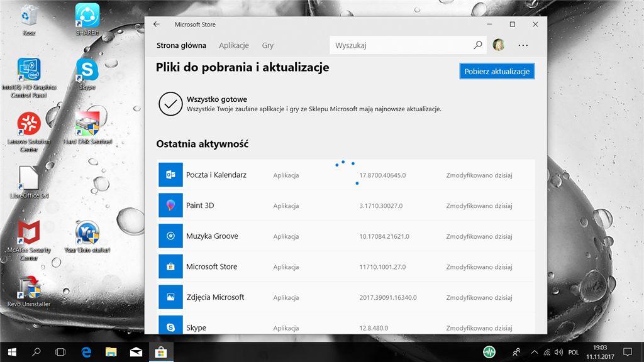This screenshot has width=644, height=362.
Task: Click green monitor tray icon
Action: pos(489,352)
